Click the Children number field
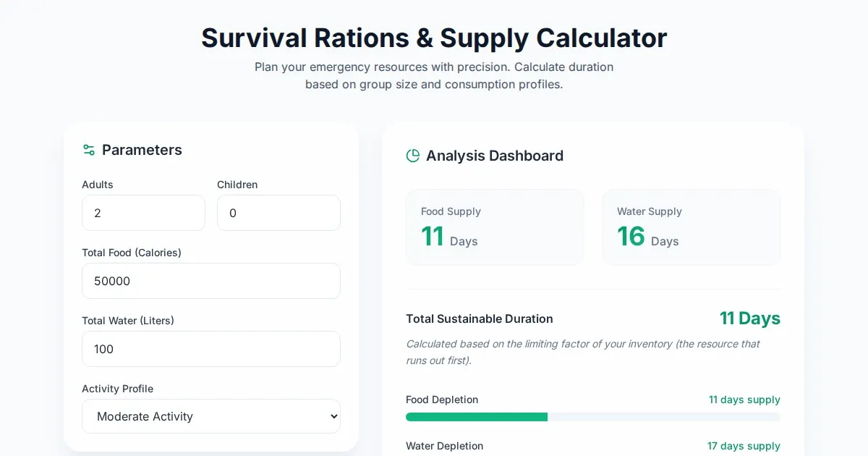Screen dimensions: 868x456 coord(278,213)
